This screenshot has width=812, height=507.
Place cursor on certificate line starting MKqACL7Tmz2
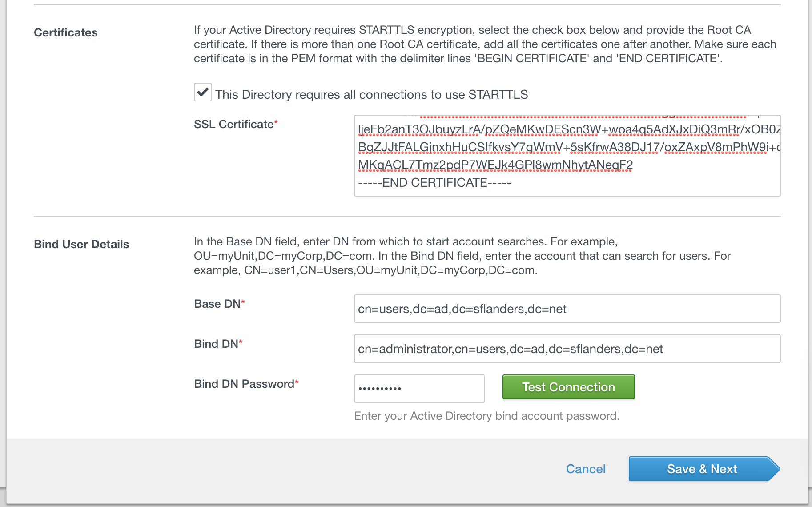point(495,165)
